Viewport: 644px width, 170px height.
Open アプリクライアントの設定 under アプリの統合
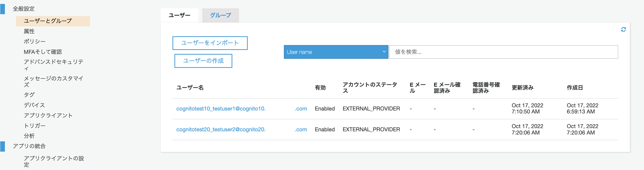54,161
